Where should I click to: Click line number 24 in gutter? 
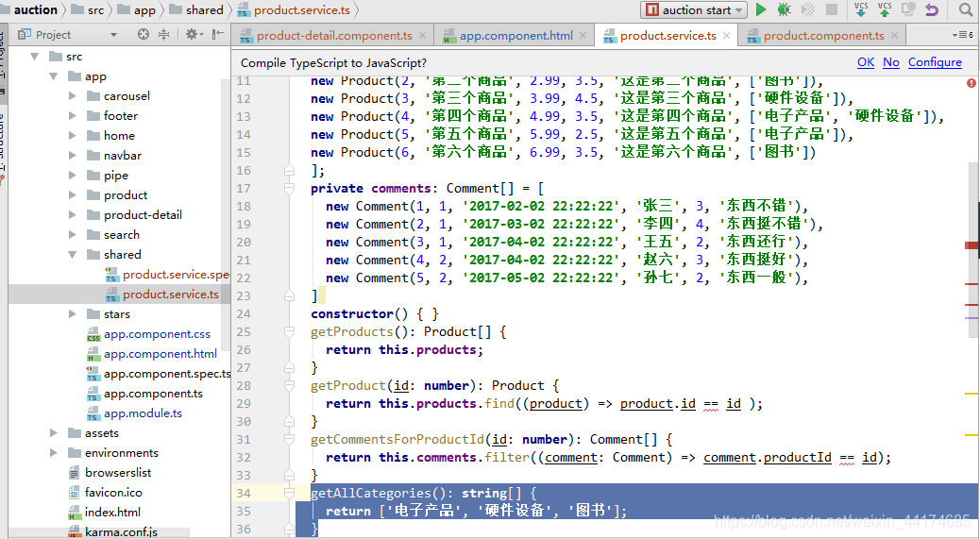[x=244, y=313]
